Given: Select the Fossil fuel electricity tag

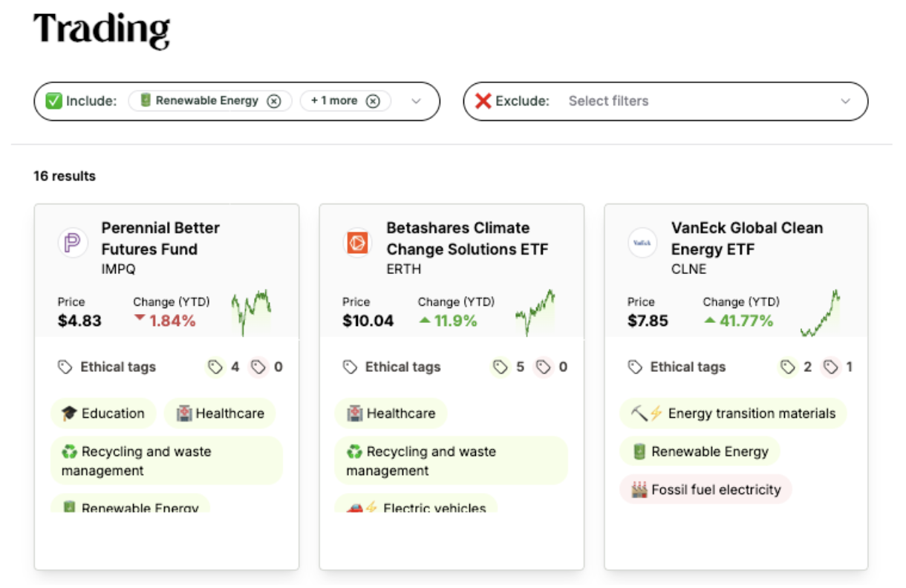Looking at the screenshot, I should [705, 489].
